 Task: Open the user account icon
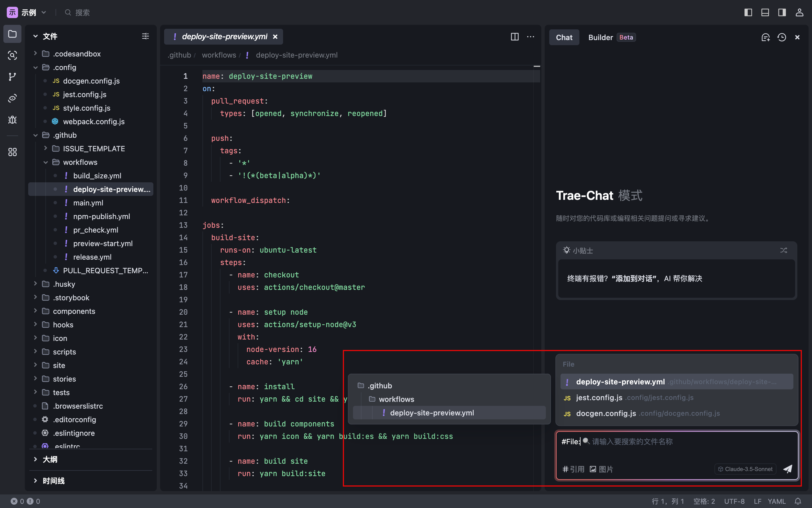[x=799, y=12]
